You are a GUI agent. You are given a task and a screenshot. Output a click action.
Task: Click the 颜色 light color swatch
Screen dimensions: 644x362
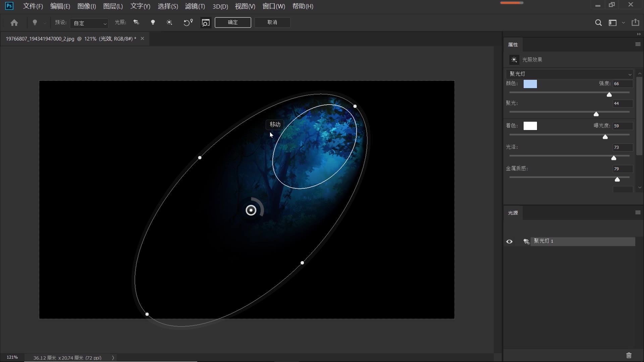[530, 84]
